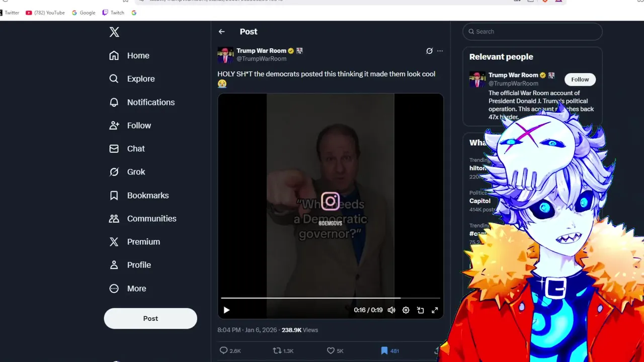Go to Home in sidebar
The height and width of the screenshot is (362, 644).
(x=129, y=56)
